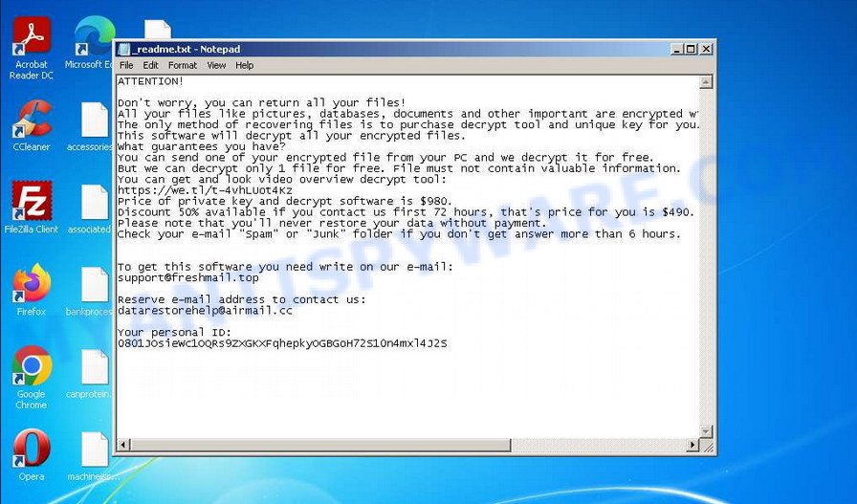The width and height of the screenshot is (857, 504).
Task: Click line 'Price of private key and decrypt software is $980.'
Action: [x=285, y=201]
